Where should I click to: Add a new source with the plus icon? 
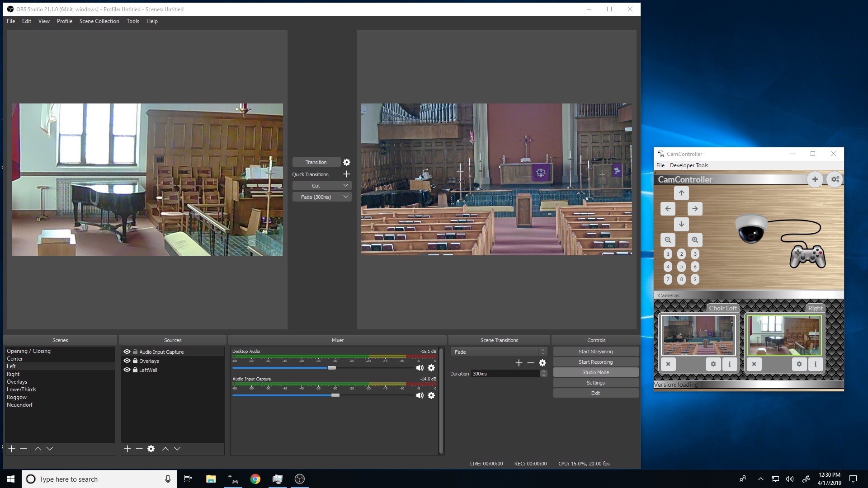tap(127, 449)
